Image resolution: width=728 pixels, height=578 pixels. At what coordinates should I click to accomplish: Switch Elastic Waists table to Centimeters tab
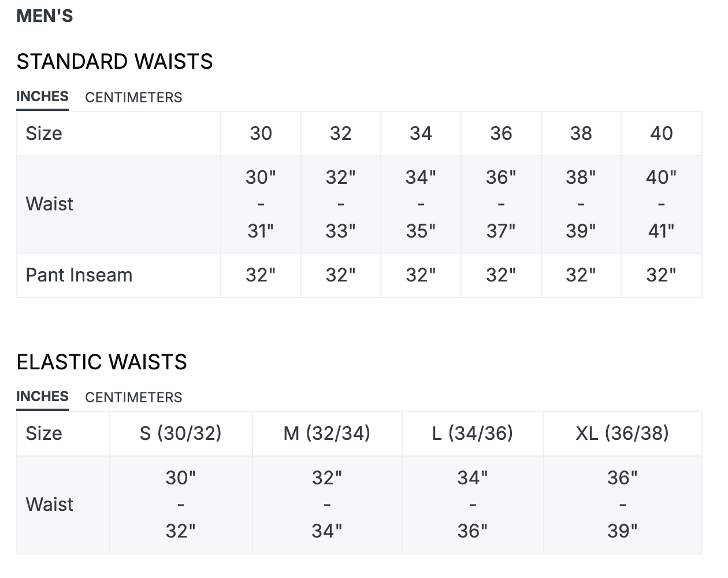[133, 397]
